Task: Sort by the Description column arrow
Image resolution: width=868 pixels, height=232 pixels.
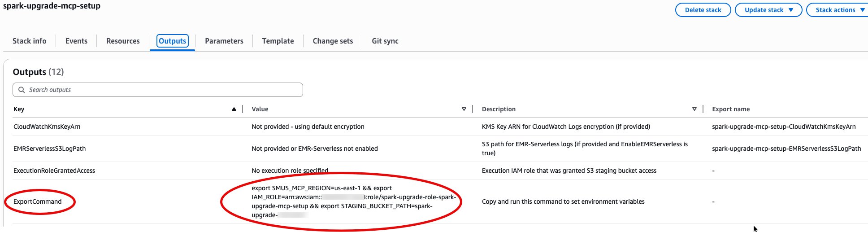Action: 694,109
